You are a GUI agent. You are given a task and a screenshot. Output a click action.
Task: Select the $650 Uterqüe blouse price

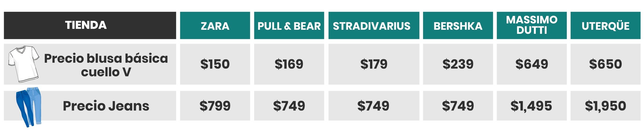pos(606,64)
